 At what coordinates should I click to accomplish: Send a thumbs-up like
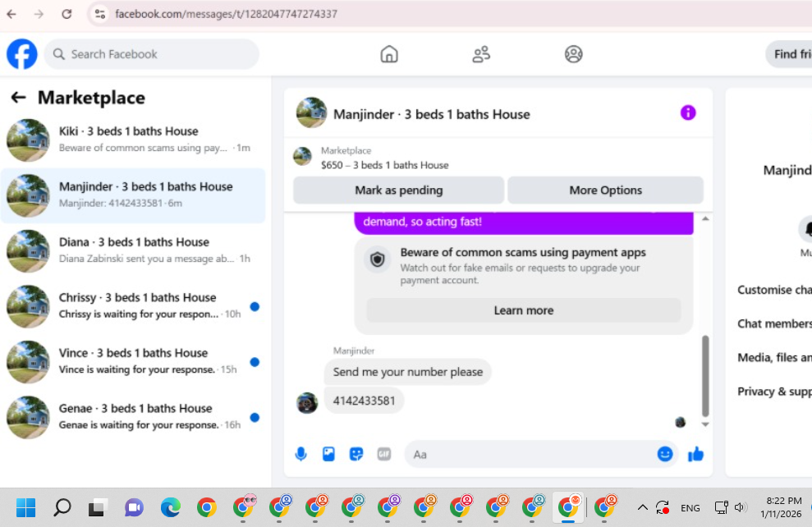coord(695,454)
